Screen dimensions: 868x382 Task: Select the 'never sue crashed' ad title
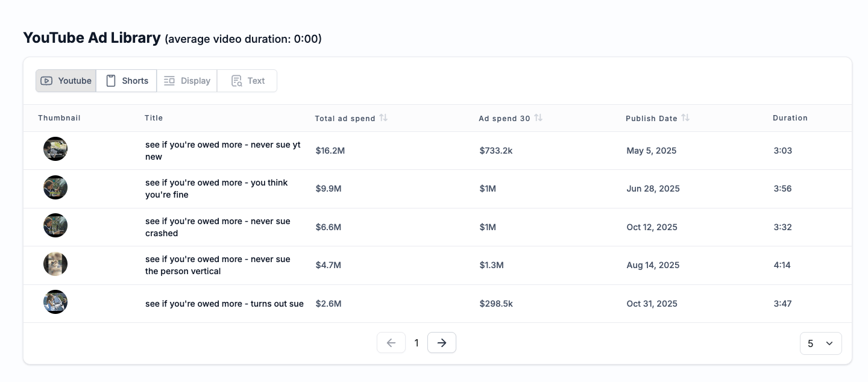[218, 227]
